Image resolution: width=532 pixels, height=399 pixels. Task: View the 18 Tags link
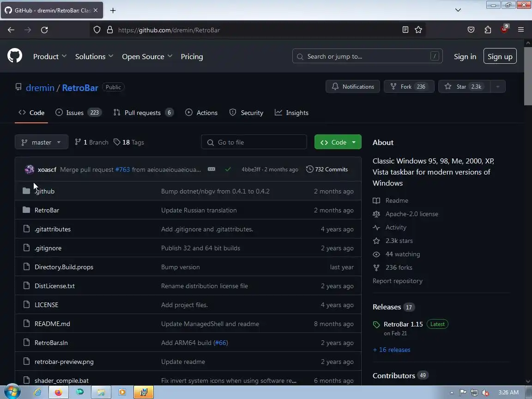[x=128, y=142]
